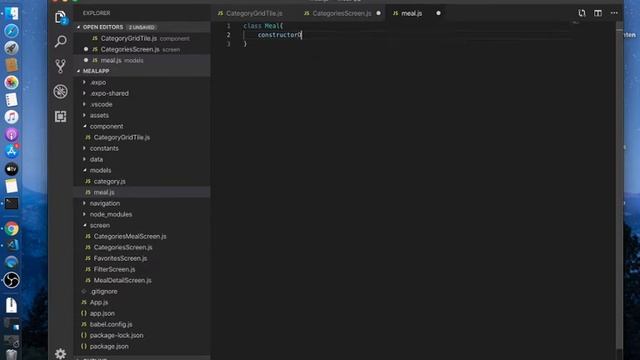Click the Open Changes icon in editor toolbar

tap(582, 13)
